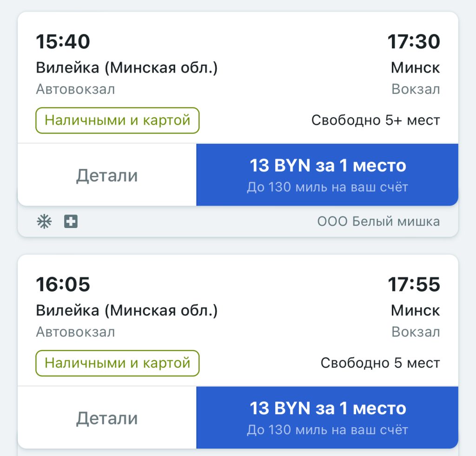Tap Минск destination on the 16:05 trip
476x456 pixels.
point(415,310)
